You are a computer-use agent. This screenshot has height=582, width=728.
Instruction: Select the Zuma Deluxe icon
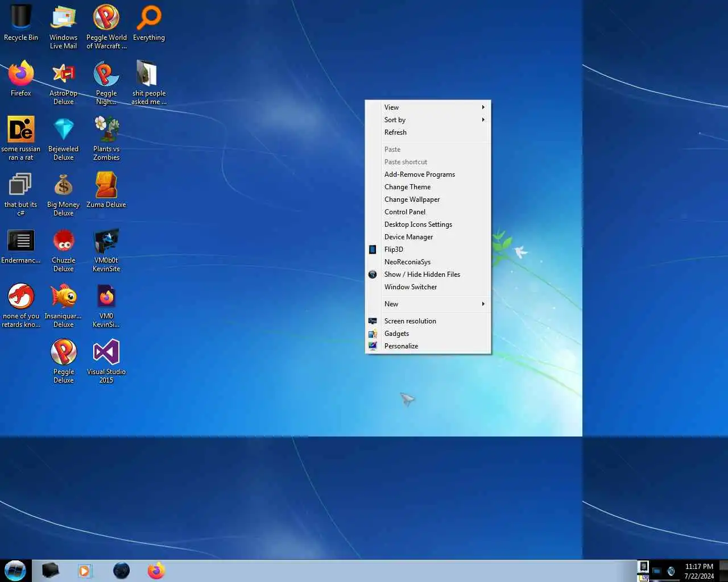[x=106, y=190]
